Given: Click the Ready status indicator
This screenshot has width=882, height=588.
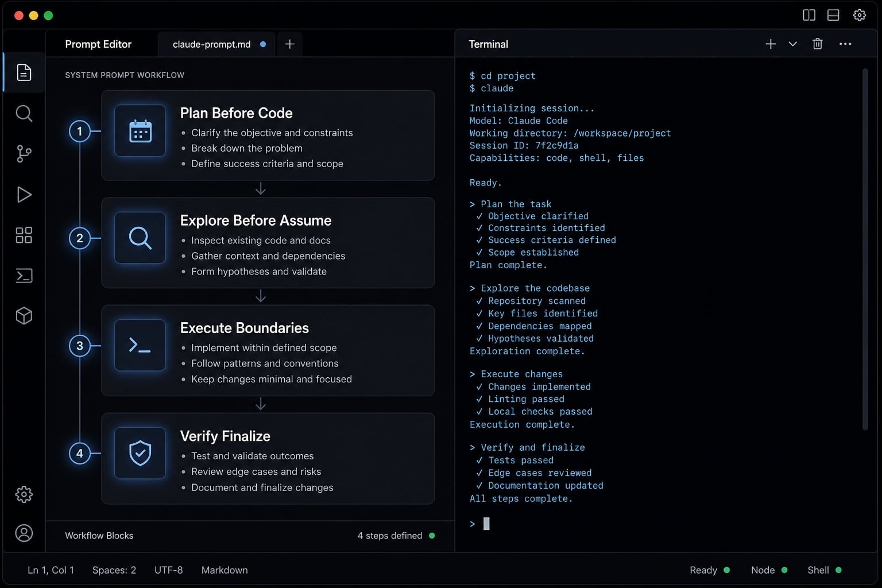Looking at the screenshot, I should coord(710,570).
